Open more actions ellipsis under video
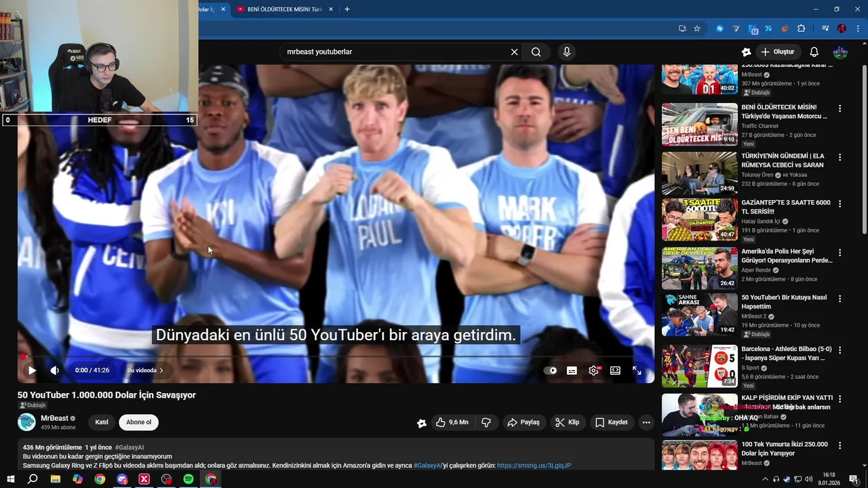This screenshot has height=488, width=868. 646,422
